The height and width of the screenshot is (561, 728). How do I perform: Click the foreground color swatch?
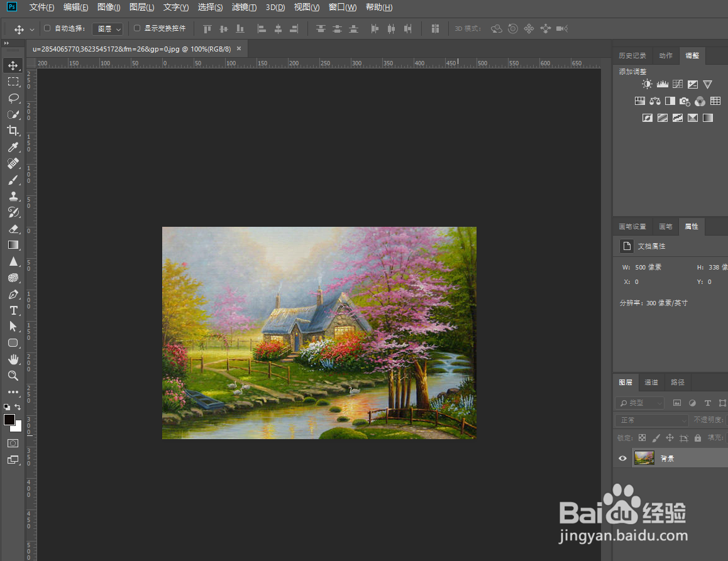point(9,420)
